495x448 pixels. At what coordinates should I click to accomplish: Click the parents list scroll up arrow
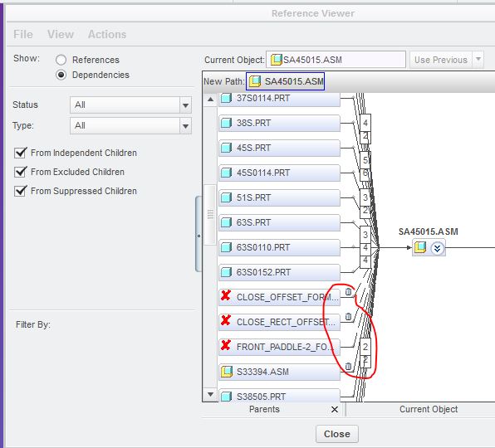point(210,100)
